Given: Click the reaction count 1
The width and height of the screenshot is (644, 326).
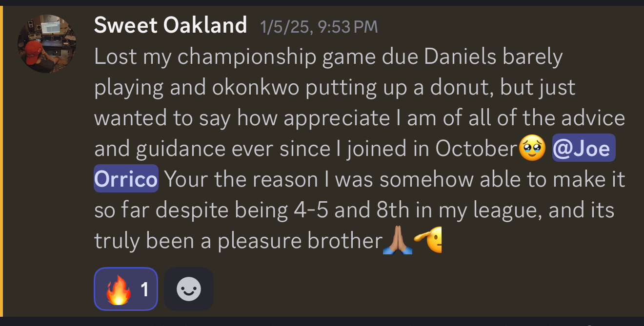Looking at the screenshot, I should pos(144,289).
